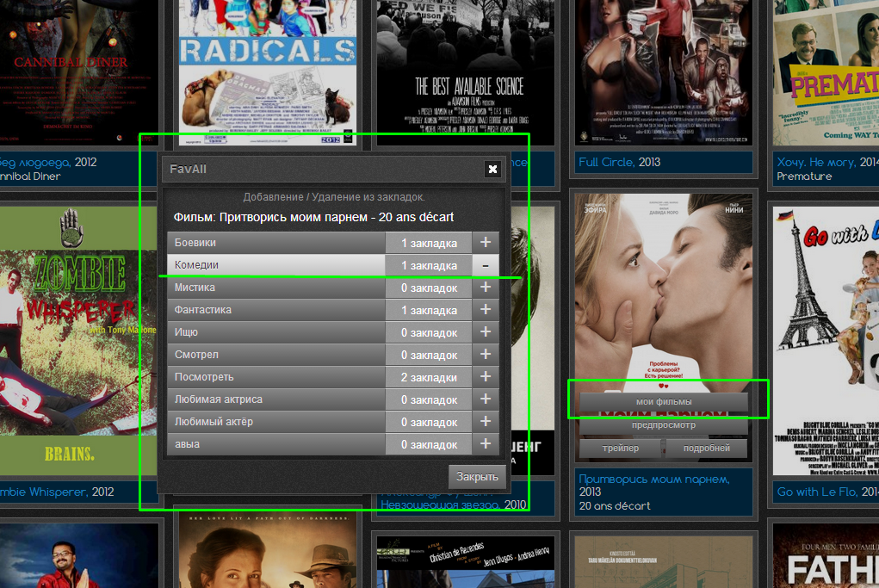
Task: Open the Хочу. Не могу title link
Action: tap(815, 162)
